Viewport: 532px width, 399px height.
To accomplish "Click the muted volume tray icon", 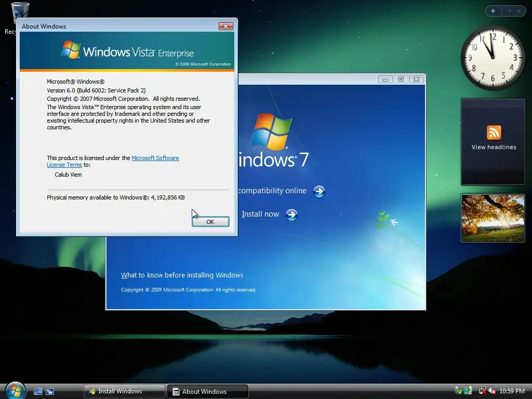I will pyautogui.click(x=492, y=391).
